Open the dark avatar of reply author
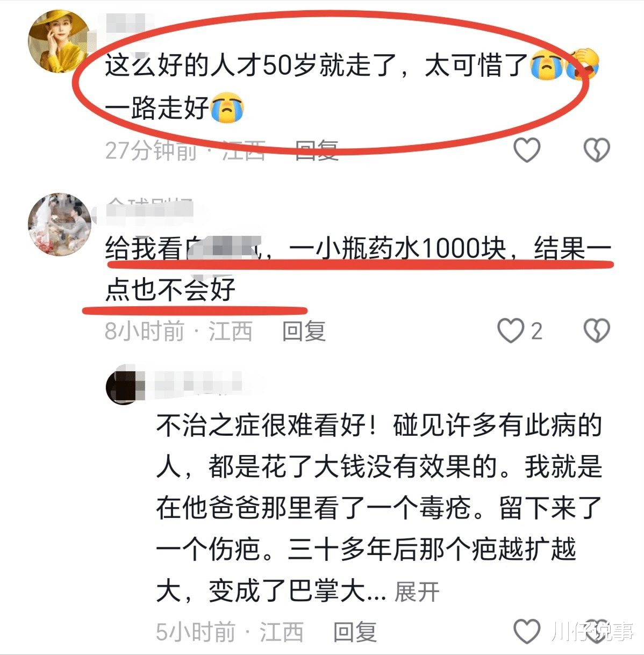Viewport: 644px width, 655px height. point(125,385)
